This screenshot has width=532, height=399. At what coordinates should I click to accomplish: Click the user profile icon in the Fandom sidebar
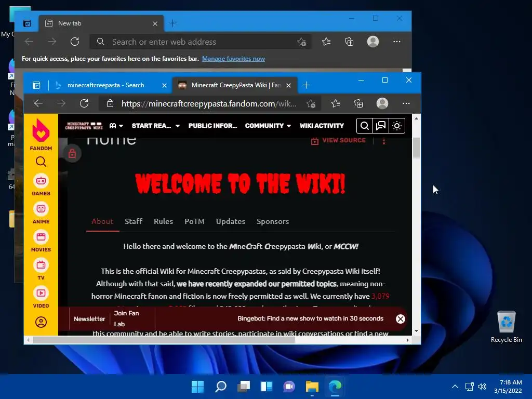coord(41,322)
